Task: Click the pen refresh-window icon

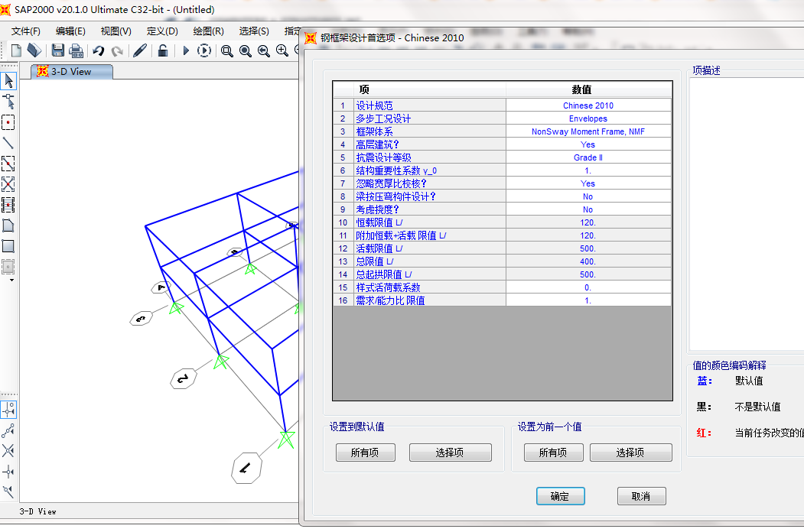Action: (140, 50)
